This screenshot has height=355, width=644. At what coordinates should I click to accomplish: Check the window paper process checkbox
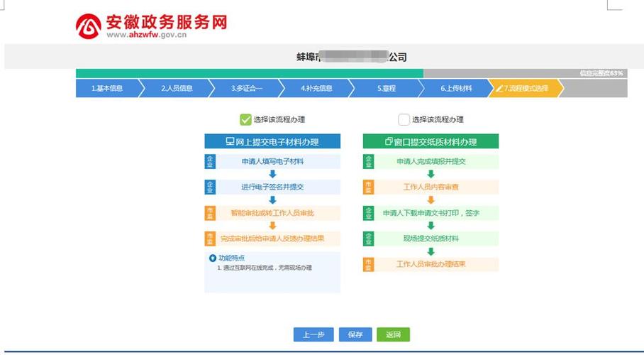(x=404, y=120)
